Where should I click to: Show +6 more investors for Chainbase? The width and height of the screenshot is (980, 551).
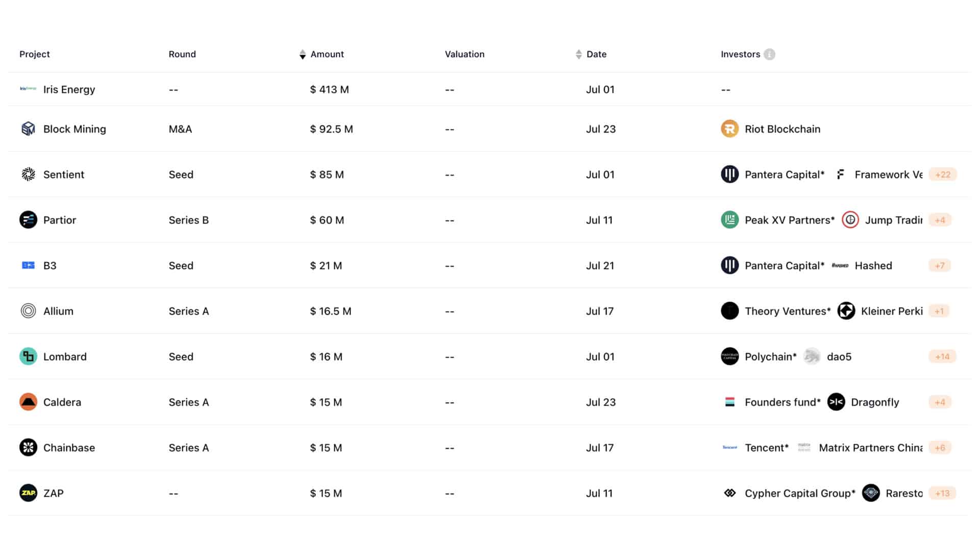click(940, 447)
